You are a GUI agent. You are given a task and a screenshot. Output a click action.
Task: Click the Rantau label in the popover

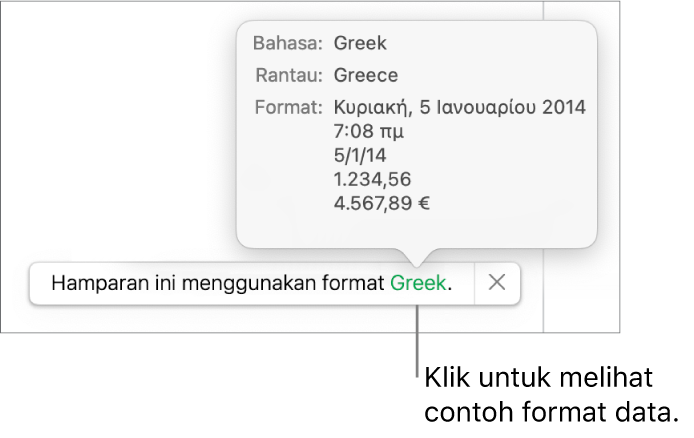[288, 75]
